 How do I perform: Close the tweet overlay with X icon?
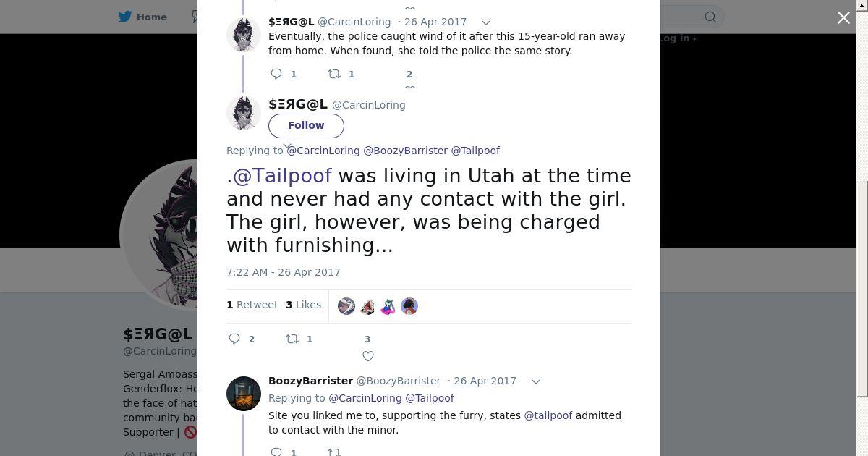click(843, 17)
